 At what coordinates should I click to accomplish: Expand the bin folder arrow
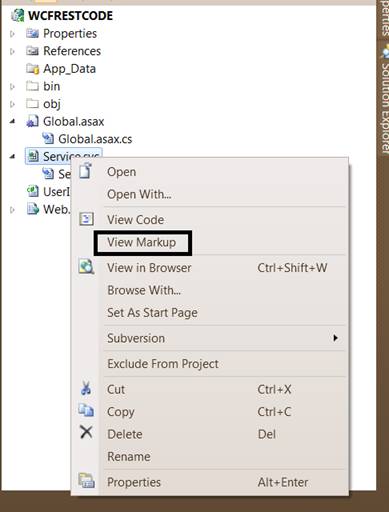tap(12, 87)
